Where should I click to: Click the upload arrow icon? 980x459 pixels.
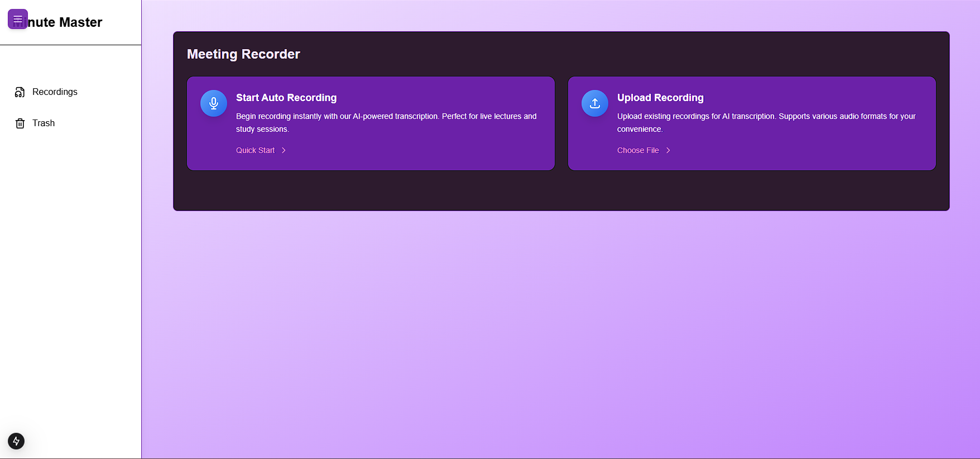coord(595,103)
